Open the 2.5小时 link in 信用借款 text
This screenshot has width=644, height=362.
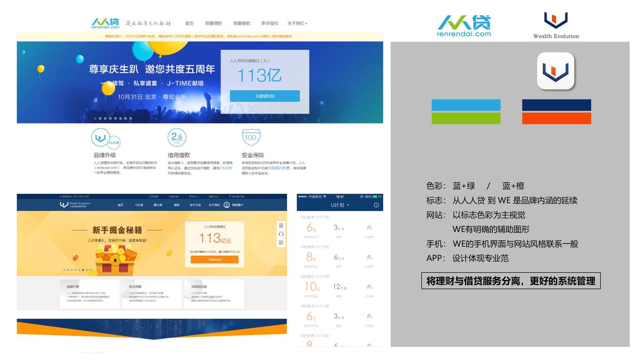click(x=225, y=168)
